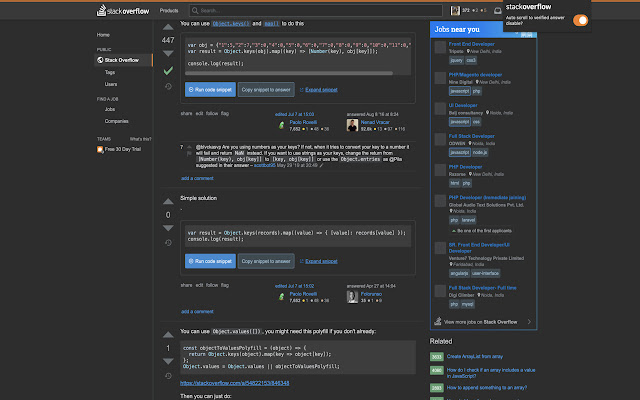Upvote the Object.values answer

click(x=168, y=335)
